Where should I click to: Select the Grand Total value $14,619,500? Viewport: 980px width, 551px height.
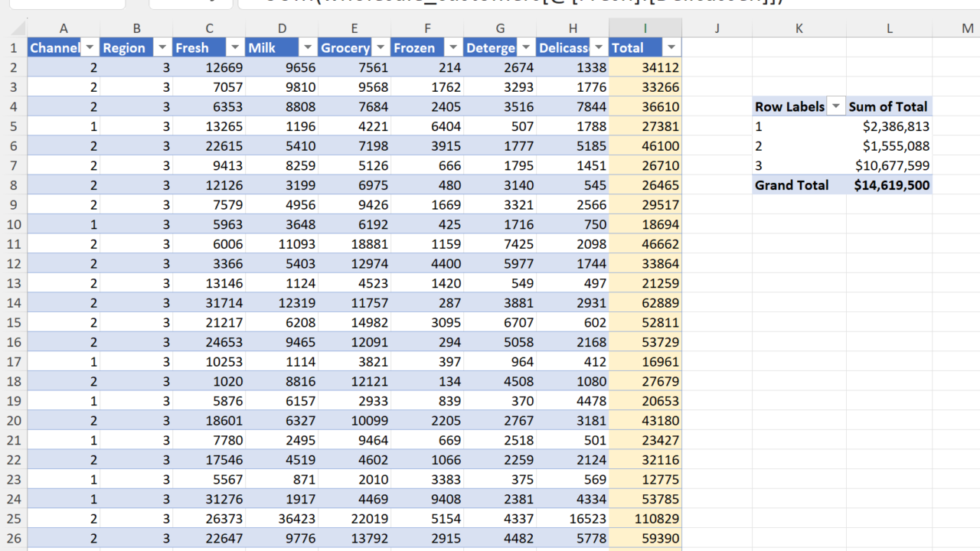pyautogui.click(x=891, y=185)
